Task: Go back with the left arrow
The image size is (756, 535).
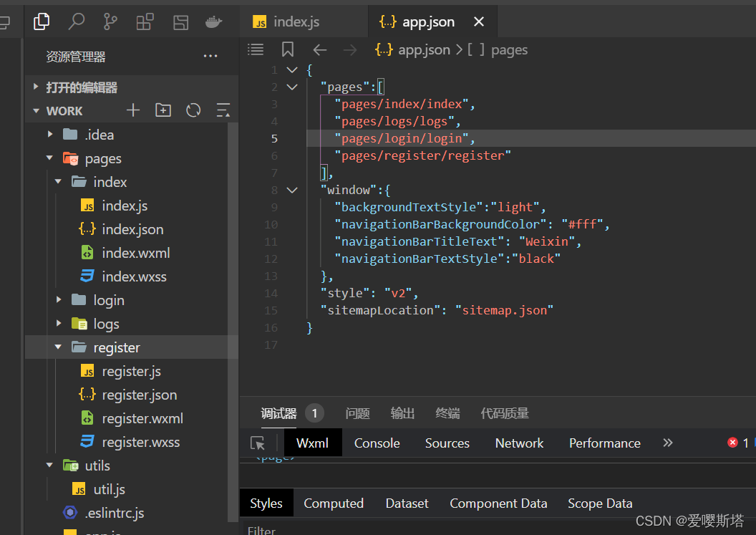Action: [x=319, y=49]
